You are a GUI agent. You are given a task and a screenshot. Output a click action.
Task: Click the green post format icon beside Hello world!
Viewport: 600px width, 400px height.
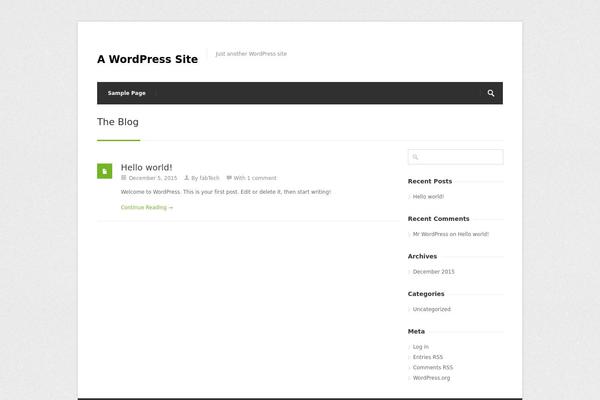(104, 171)
